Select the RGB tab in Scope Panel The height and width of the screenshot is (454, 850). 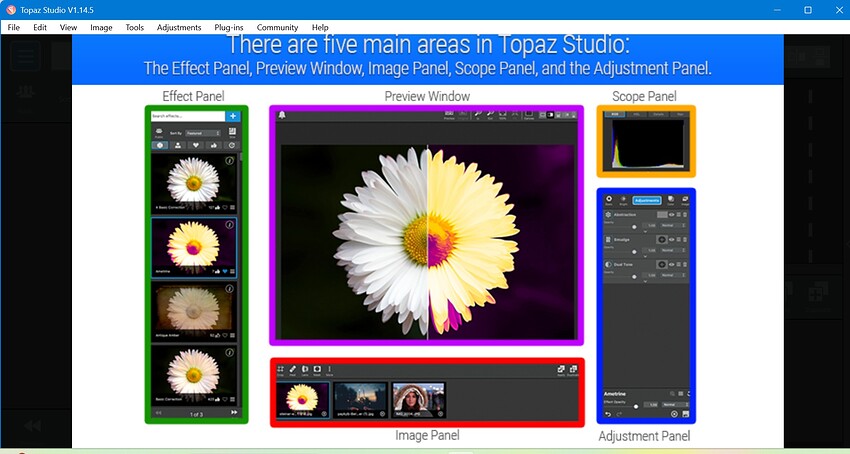point(615,114)
